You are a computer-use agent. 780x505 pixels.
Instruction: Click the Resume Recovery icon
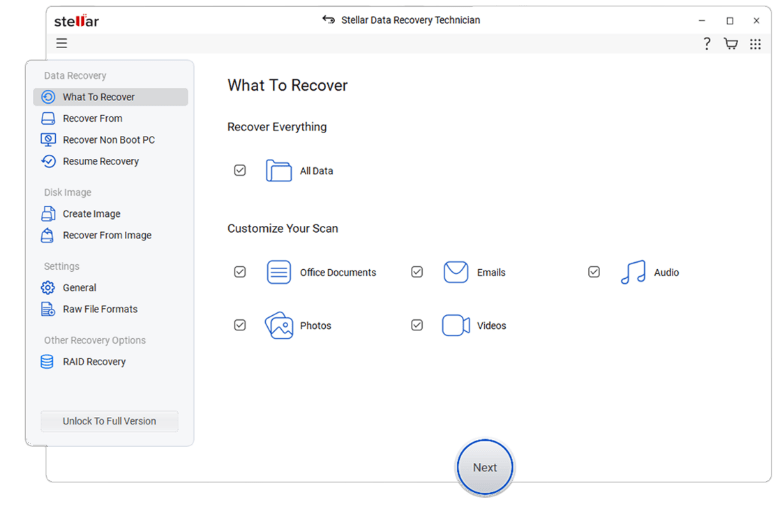(x=48, y=161)
